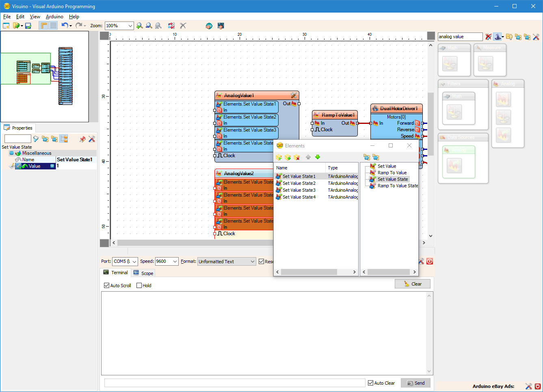Click the Delete element icon in Elements window
The height and width of the screenshot is (392, 543).
tap(297, 157)
